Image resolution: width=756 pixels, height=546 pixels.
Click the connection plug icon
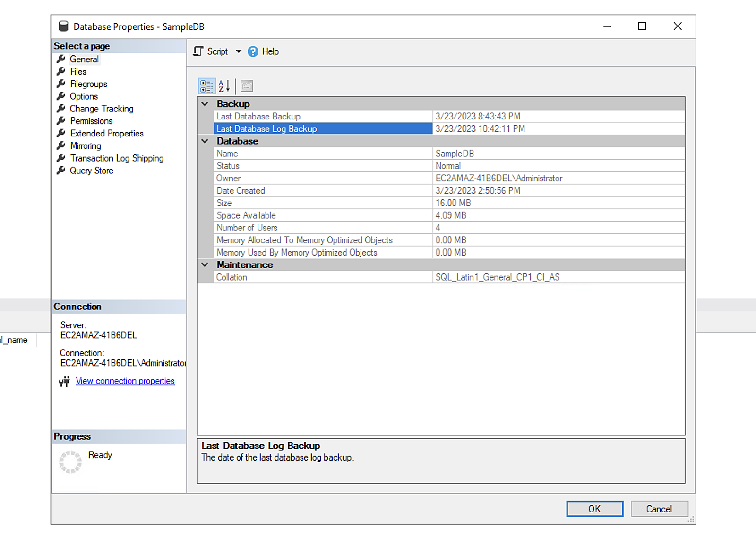click(64, 381)
